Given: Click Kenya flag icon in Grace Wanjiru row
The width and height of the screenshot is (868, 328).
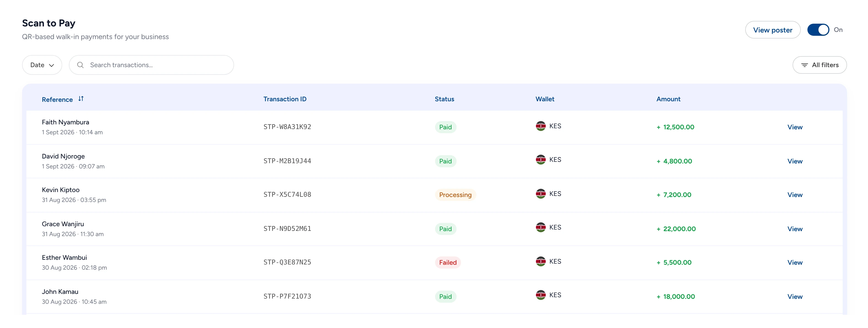Looking at the screenshot, I should click(x=541, y=227).
